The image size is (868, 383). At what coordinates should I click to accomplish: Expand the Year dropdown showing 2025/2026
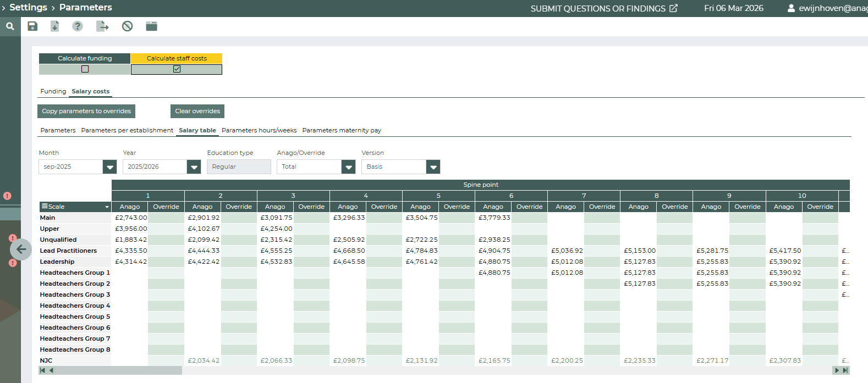click(x=194, y=167)
